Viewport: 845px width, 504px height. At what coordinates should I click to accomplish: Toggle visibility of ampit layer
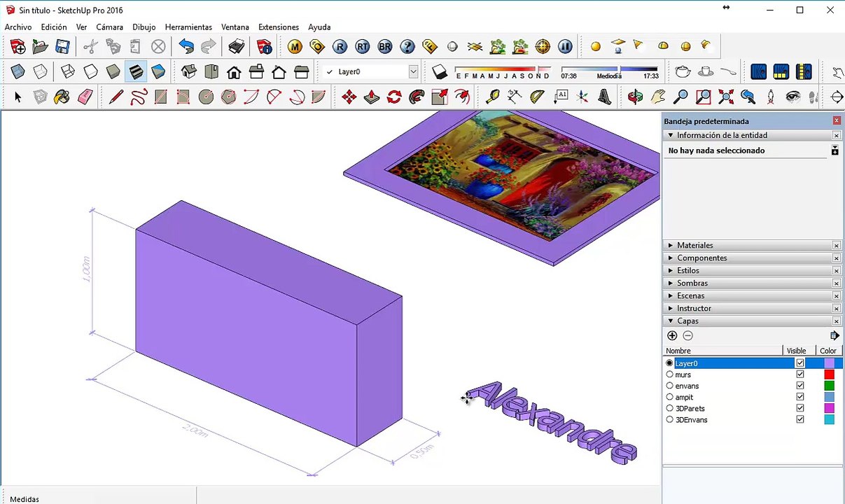coord(800,397)
